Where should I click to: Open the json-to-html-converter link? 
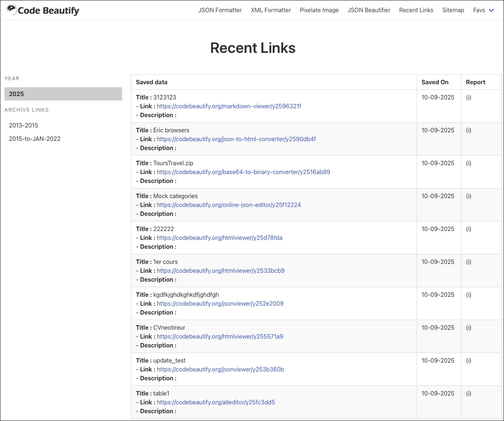coord(236,139)
